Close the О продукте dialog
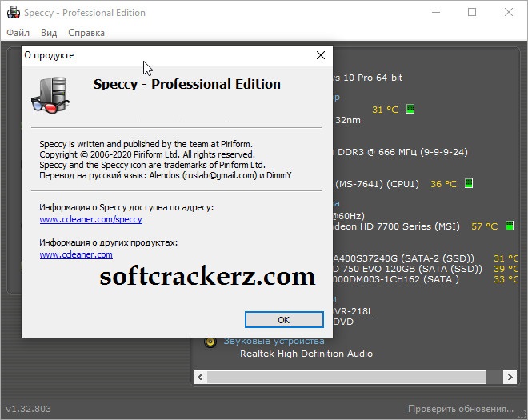The image size is (528, 420). 321,55
